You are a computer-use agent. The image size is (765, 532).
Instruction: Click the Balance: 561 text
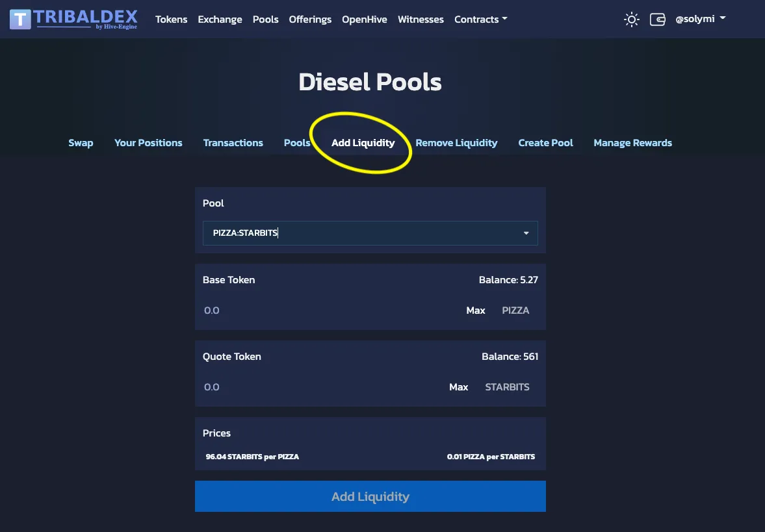pos(510,357)
